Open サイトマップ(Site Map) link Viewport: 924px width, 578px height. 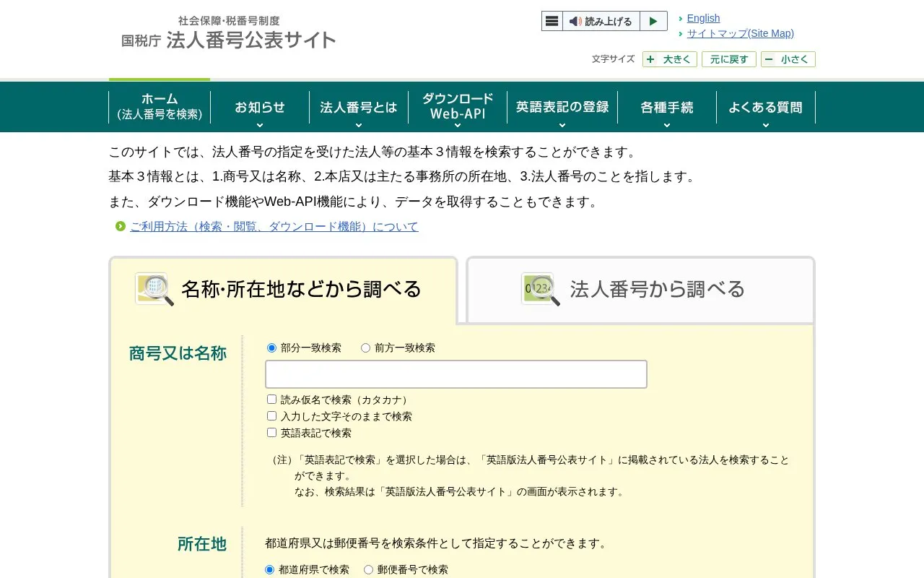tap(740, 33)
